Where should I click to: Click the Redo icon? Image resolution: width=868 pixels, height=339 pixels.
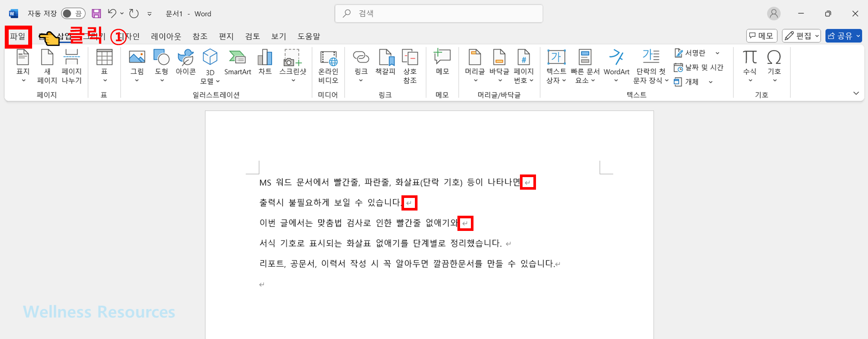[134, 14]
